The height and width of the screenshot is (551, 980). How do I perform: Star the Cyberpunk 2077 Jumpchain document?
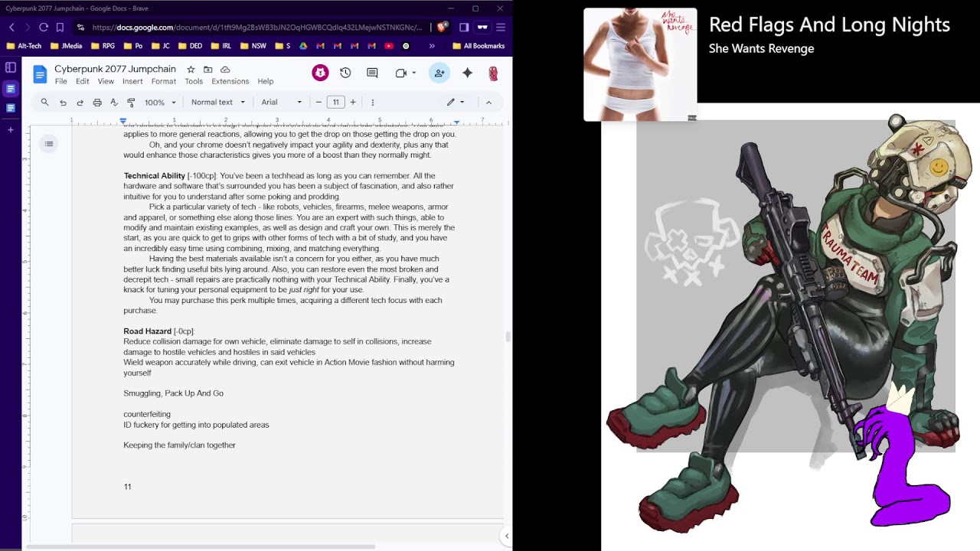click(191, 69)
